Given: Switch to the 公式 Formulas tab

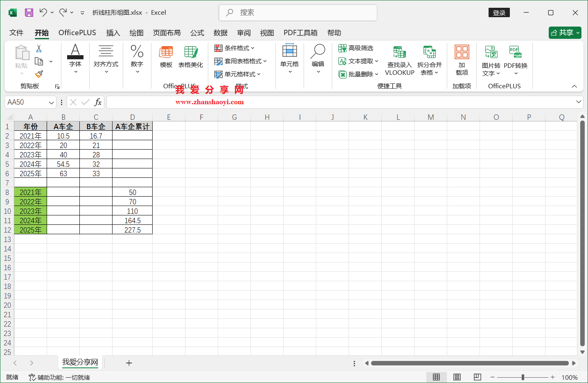Looking at the screenshot, I should (197, 33).
